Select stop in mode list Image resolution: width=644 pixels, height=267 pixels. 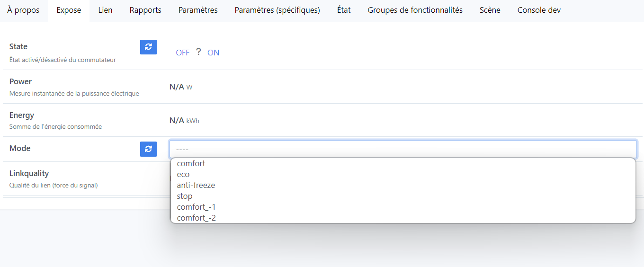coord(185,196)
